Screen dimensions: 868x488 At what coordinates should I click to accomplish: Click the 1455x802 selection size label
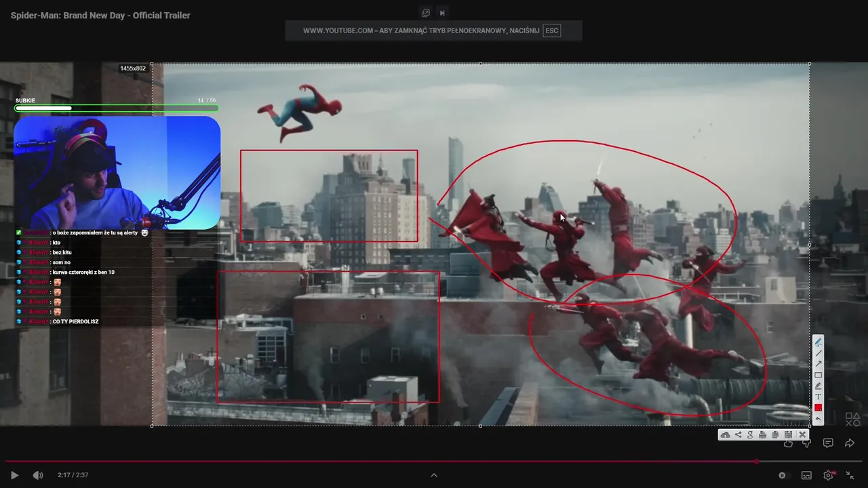(x=133, y=68)
